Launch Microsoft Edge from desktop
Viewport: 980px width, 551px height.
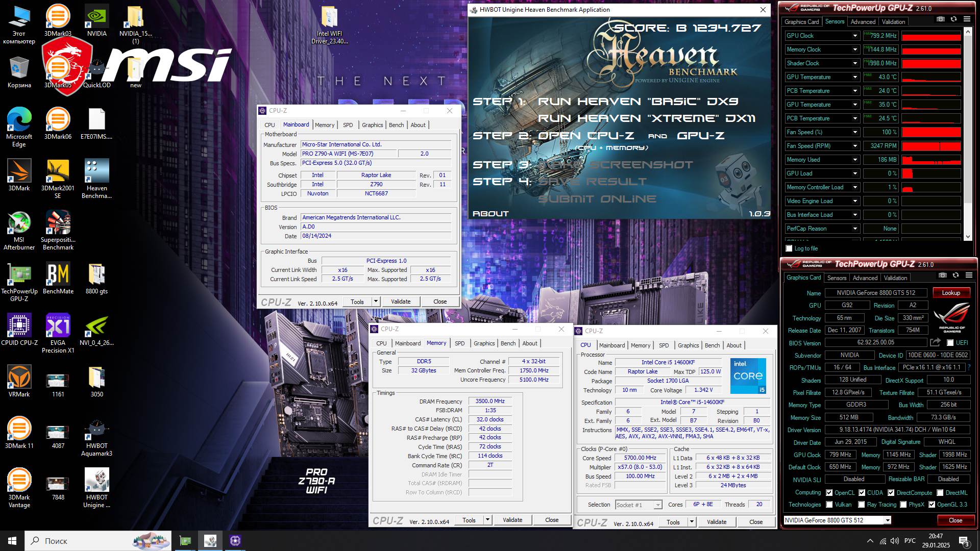point(19,128)
